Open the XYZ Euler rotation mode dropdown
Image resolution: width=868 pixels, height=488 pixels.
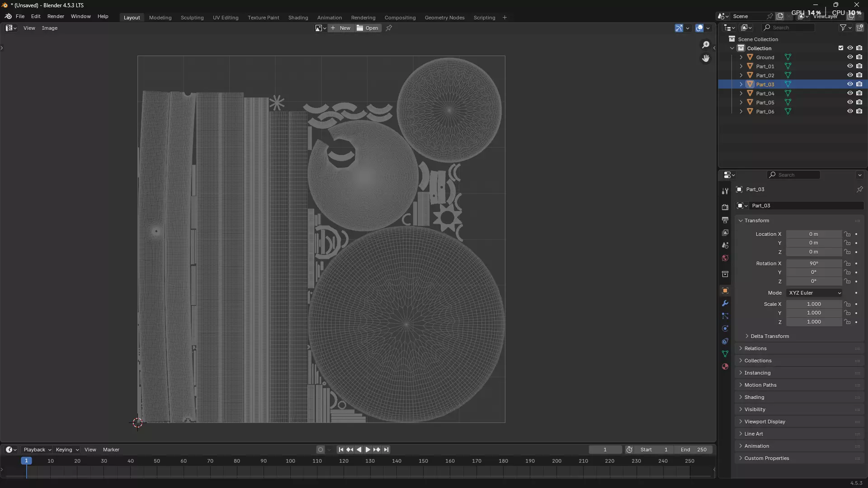coord(815,293)
